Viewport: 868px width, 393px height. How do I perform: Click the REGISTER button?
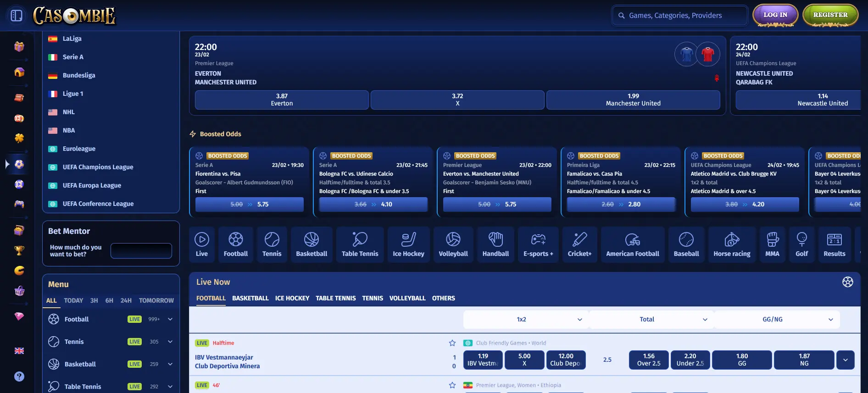click(830, 15)
